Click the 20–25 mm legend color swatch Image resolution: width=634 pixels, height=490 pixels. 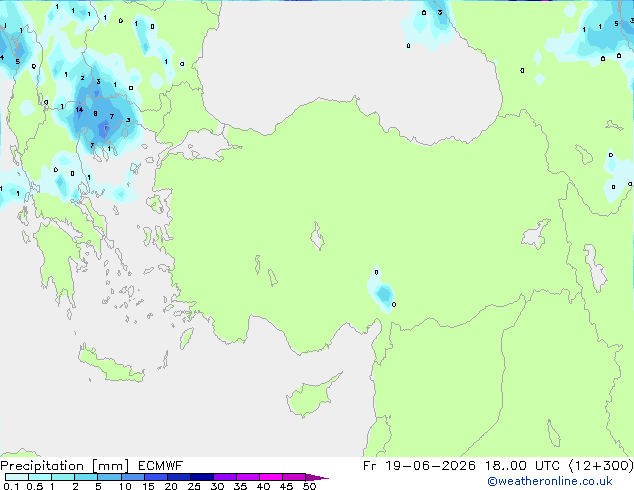coord(179,477)
